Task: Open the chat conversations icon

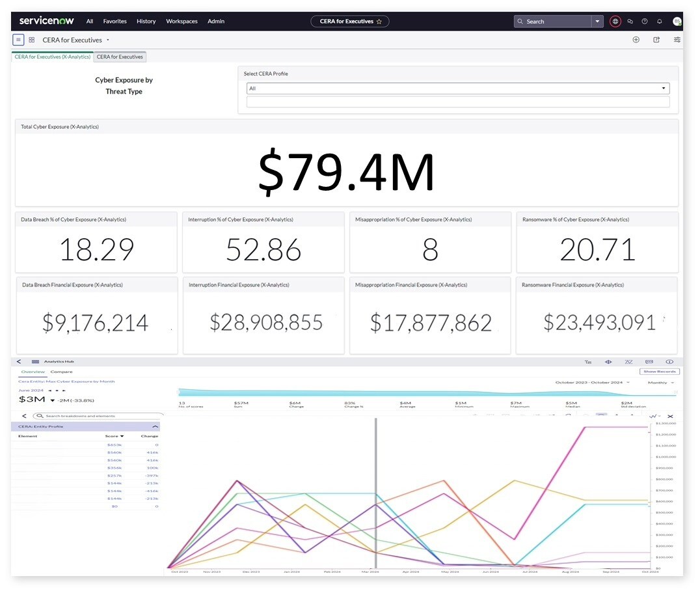Action: (x=630, y=21)
